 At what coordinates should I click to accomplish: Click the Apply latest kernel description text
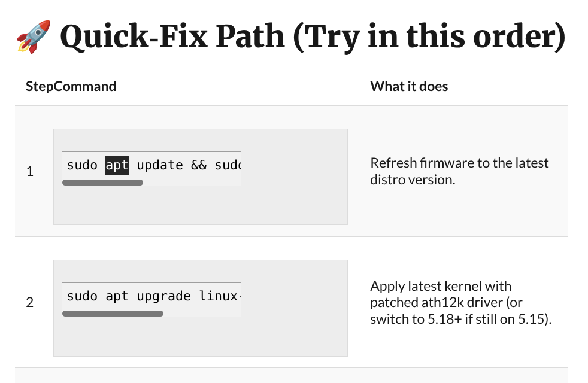(x=441, y=286)
